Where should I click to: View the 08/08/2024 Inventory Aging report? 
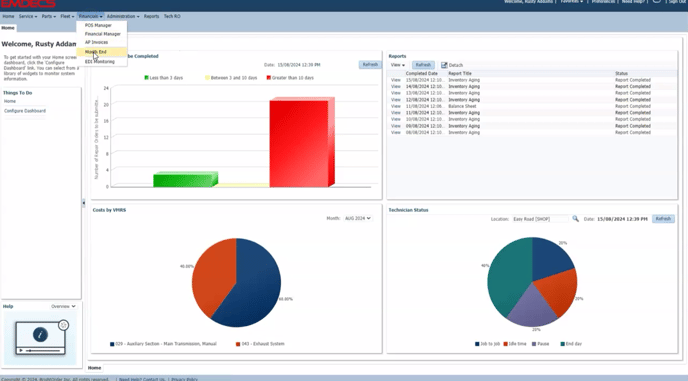pos(396,133)
